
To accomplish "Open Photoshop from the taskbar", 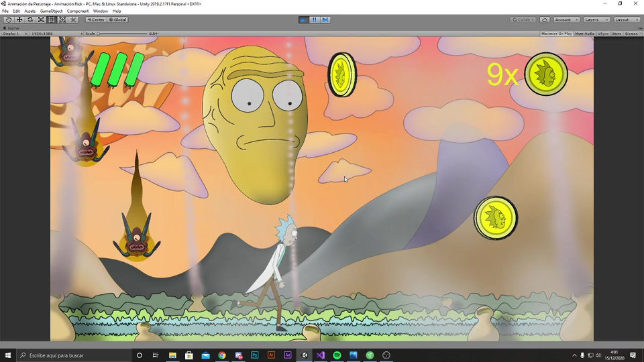I will click(x=255, y=355).
